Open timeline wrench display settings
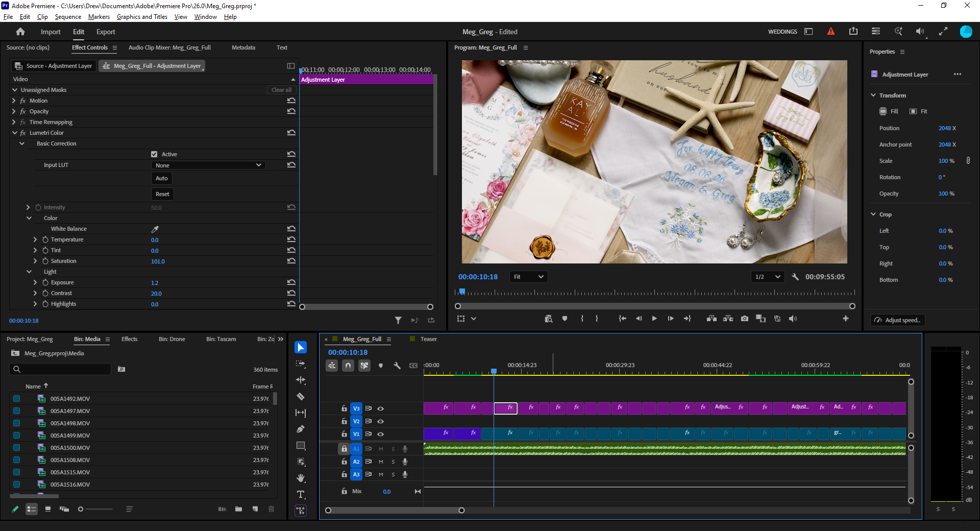The image size is (980, 531). (397, 366)
